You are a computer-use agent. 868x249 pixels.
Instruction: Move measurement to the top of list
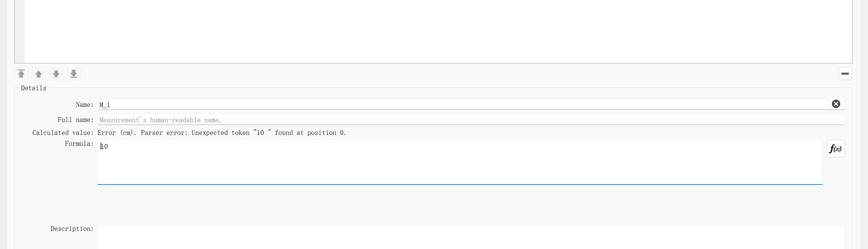click(21, 74)
